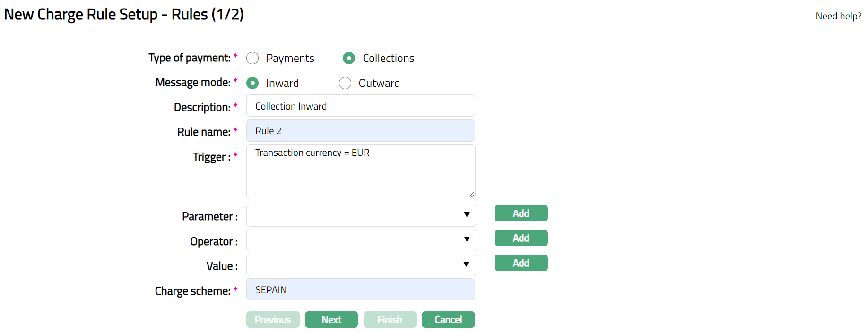Select the Payments radio button
This screenshot has height=332, width=868.
point(252,58)
